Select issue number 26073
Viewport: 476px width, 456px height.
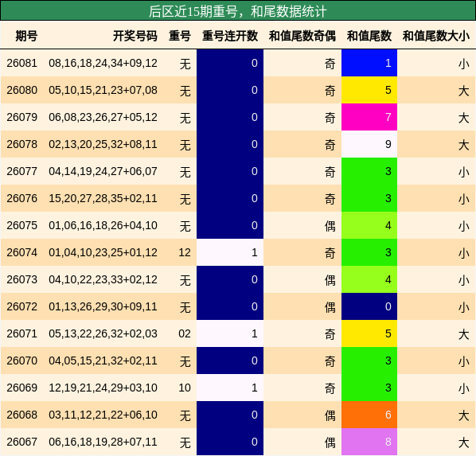tap(21, 279)
